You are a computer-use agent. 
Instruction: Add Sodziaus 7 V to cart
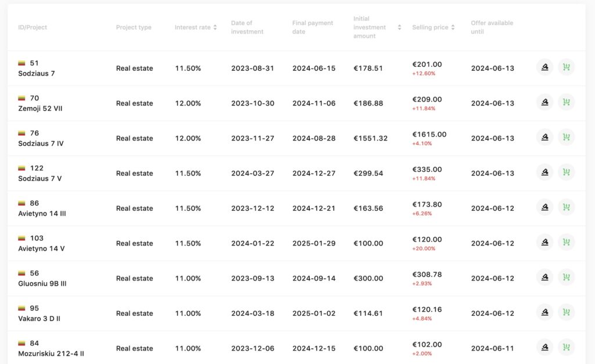click(x=567, y=172)
